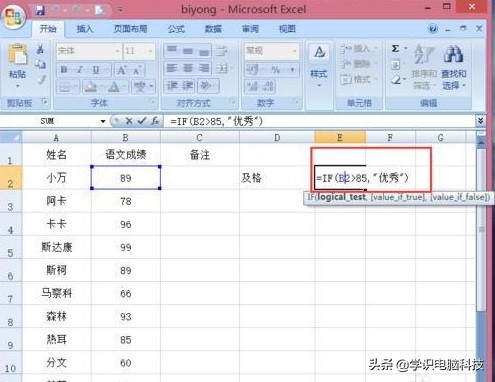This screenshot has height=382, width=495.
Task: Click the Clear eraser icon
Action: tap(396, 80)
